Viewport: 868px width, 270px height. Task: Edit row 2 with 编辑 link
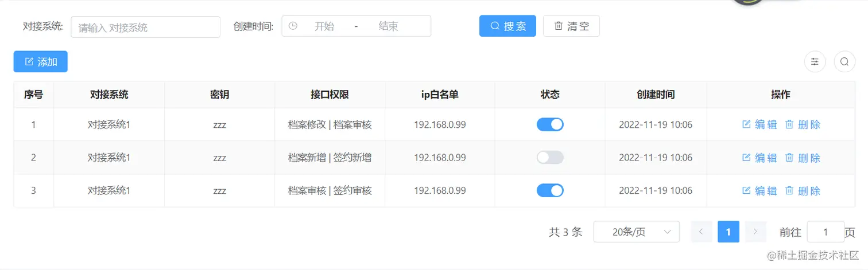[x=759, y=157]
